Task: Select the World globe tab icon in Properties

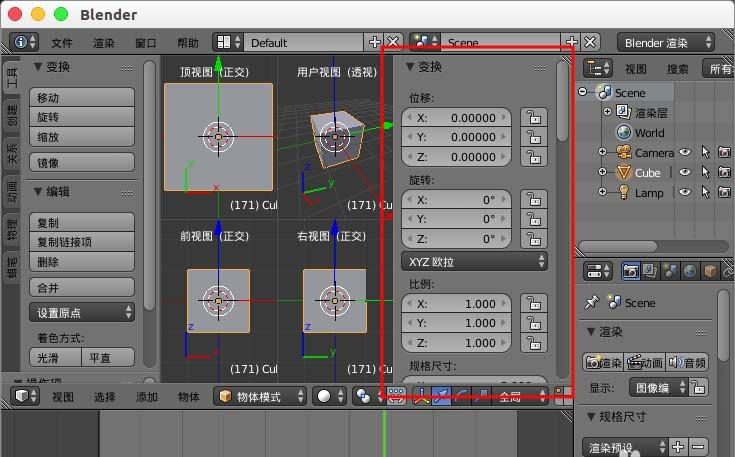Action: (x=690, y=271)
